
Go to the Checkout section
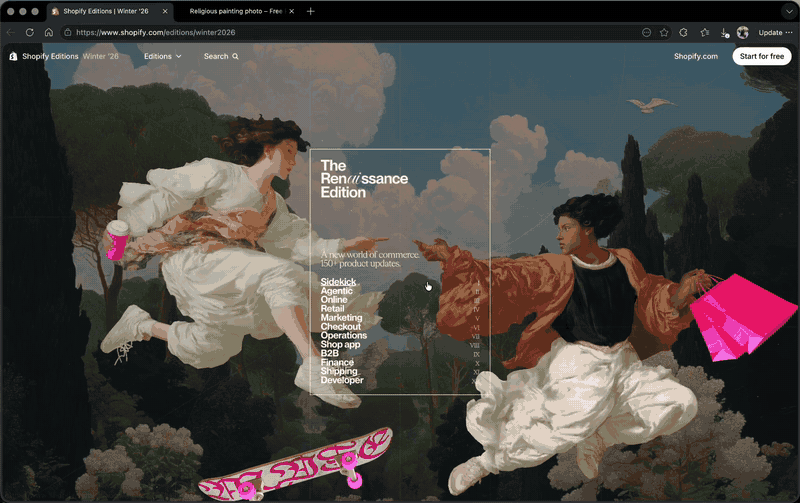tap(340, 326)
